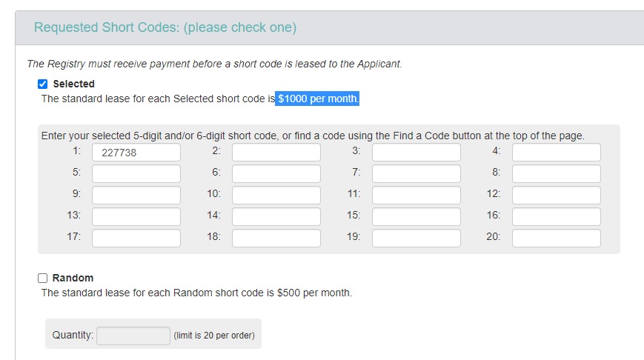The image size is (644, 360).
Task: Focus short code input field 15
Action: tap(416, 217)
